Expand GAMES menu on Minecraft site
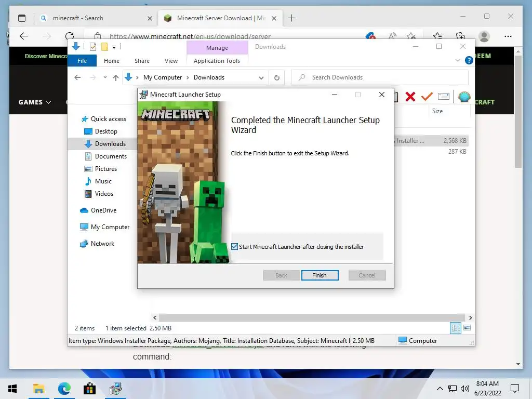The image size is (532, 399). tap(35, 102)
